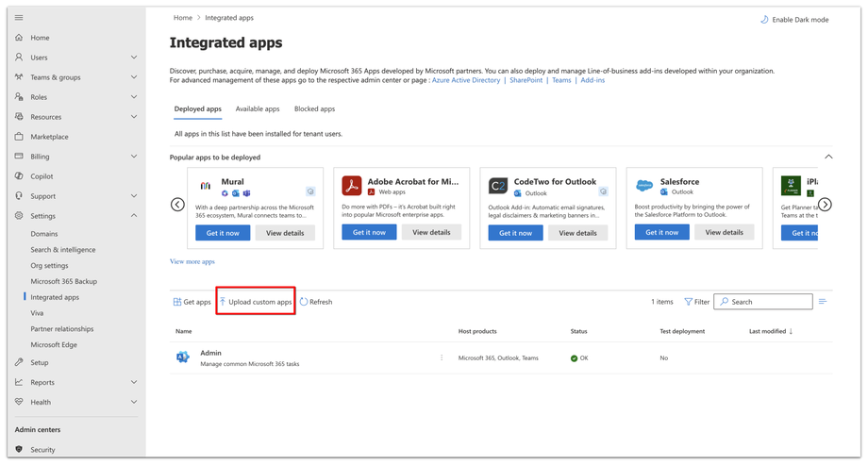Click the Salesforce cloud logo icon

[644, 186]
